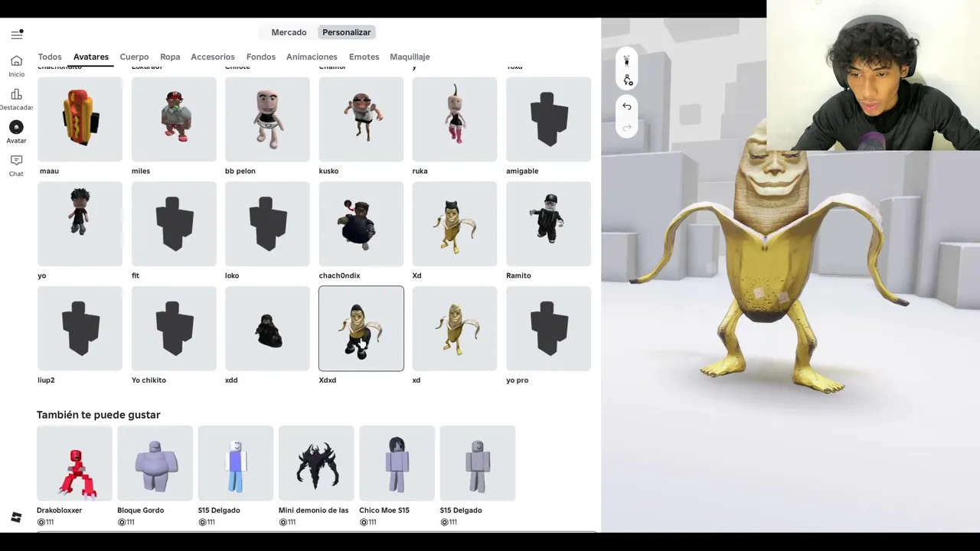Click the redo arrow icon
980x551 pixels.
pos(627,127)
